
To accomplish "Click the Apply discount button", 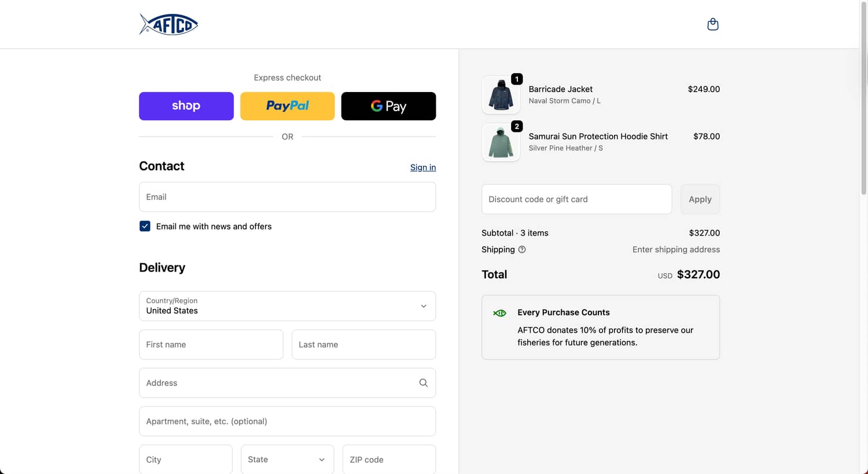I will tap(700, 199).
